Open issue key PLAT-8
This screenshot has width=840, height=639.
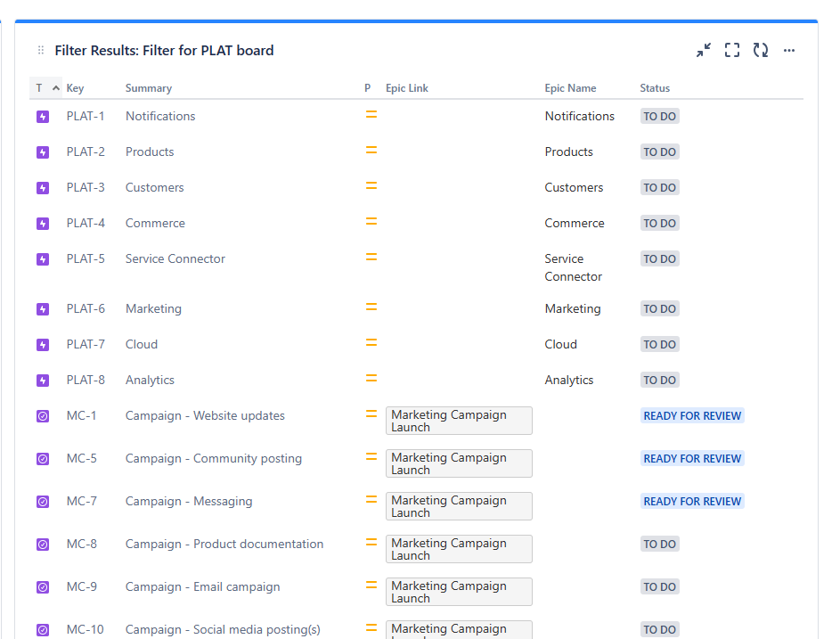pyautogui.click(x=86, y=380)
